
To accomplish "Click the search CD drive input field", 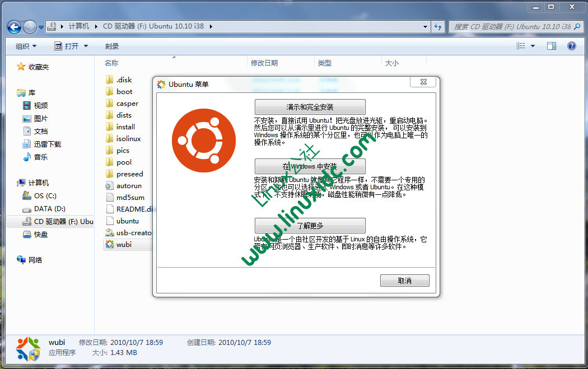I will (x=511, y=26).
